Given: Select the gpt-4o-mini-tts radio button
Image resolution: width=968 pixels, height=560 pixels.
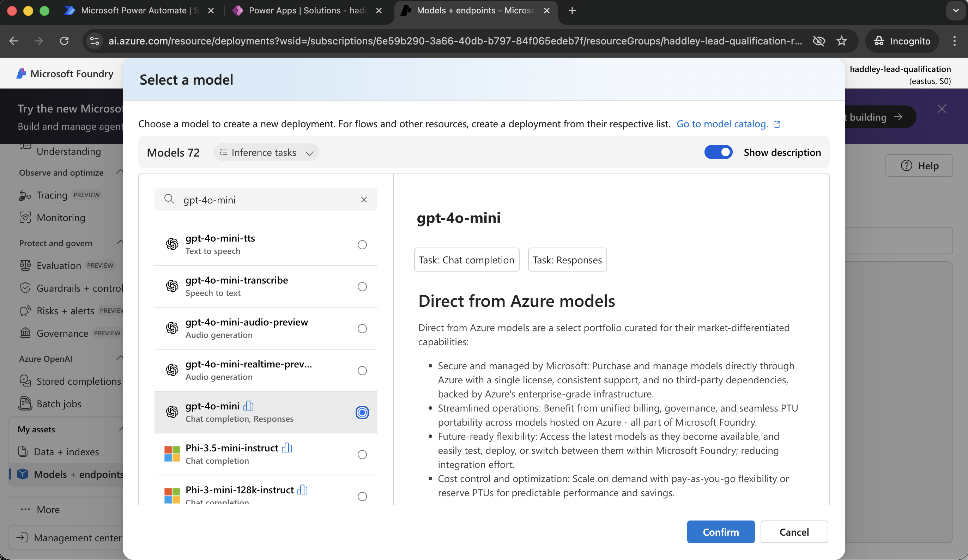Looking at the screenshot, I should point(362,245).
